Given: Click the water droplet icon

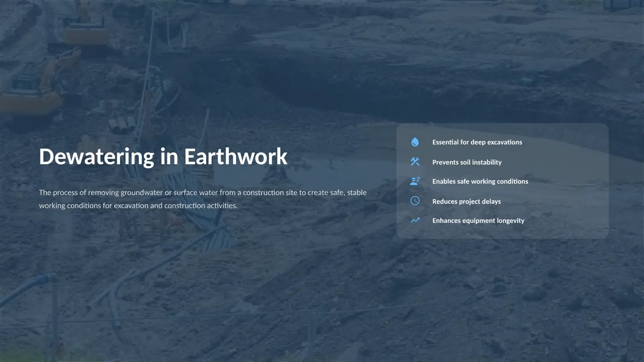Looking at the screenshot, I should pyautogui.click(x=415, y=142).
